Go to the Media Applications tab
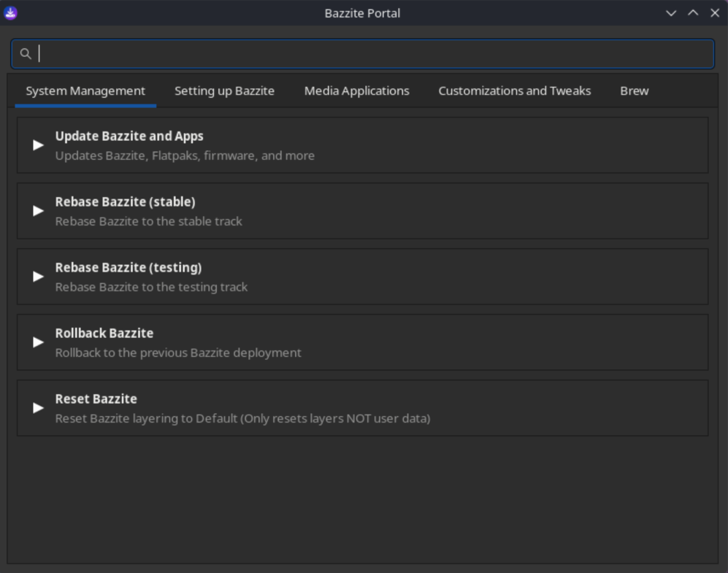This screenshot has height=573, width=728. click(x=356, y=91)
